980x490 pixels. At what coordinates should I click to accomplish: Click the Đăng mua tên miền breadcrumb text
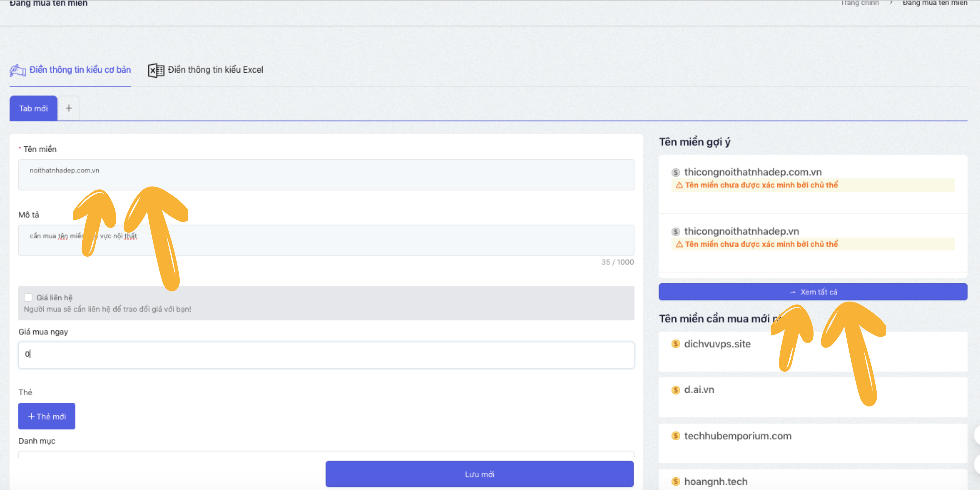point(935,3)
